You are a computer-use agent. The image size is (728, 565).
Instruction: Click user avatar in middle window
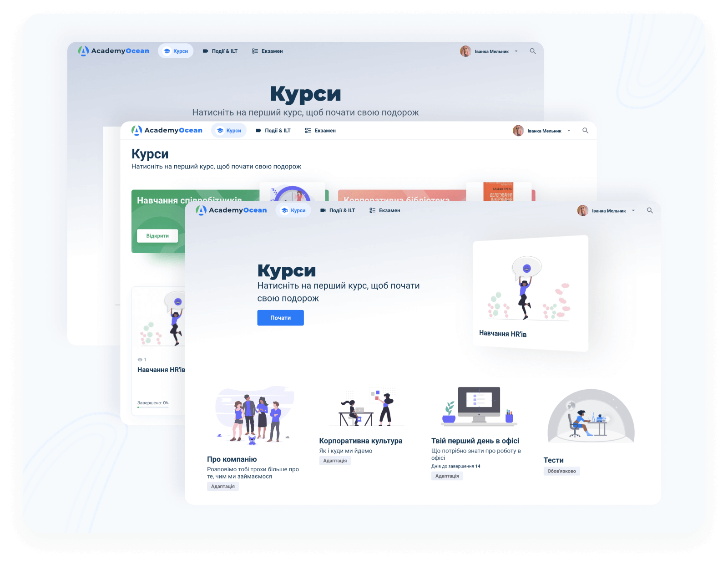point(518,131)
